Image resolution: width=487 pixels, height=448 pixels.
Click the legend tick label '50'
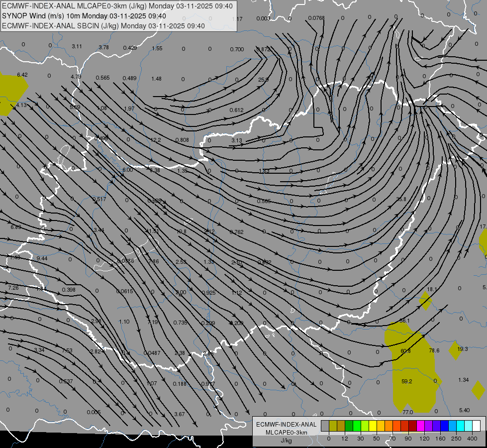[377, 439]
